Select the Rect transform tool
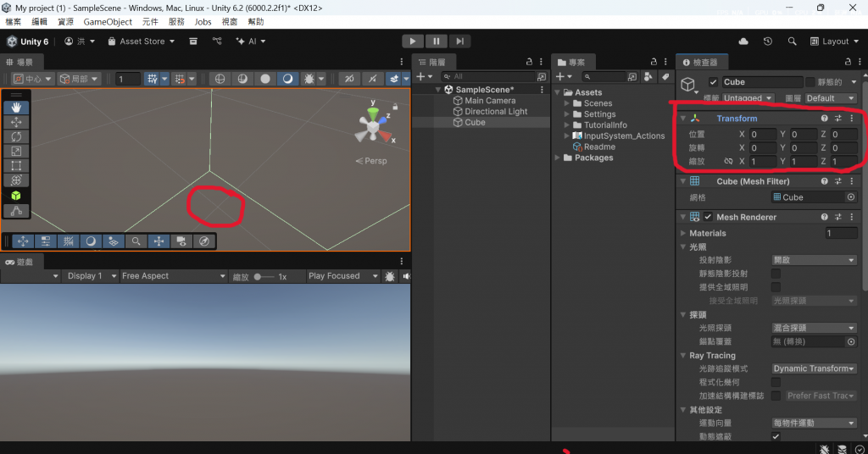 16,165
